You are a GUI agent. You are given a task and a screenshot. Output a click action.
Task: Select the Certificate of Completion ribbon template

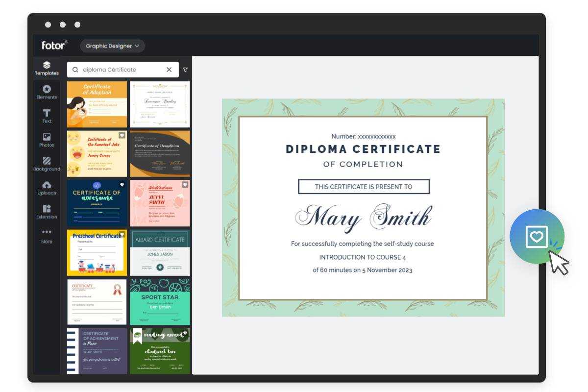[x=97, y=302]
